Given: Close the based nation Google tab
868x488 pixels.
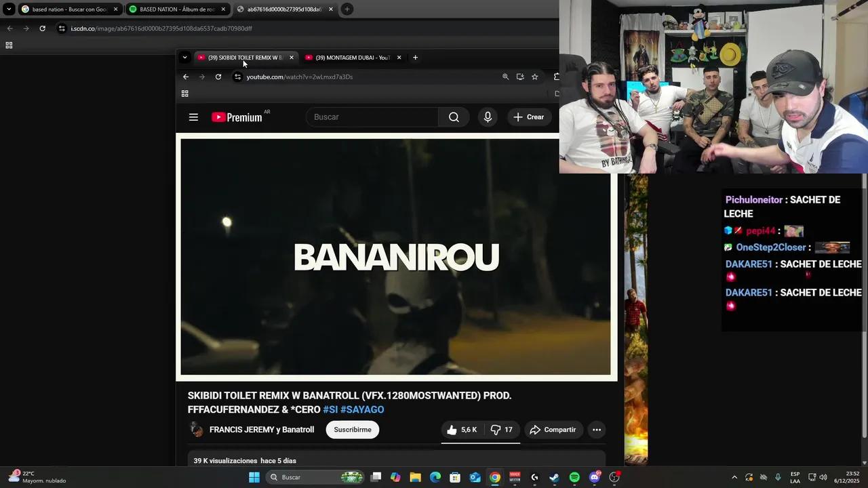Looking at the screenshot, I should click(115, 9).
